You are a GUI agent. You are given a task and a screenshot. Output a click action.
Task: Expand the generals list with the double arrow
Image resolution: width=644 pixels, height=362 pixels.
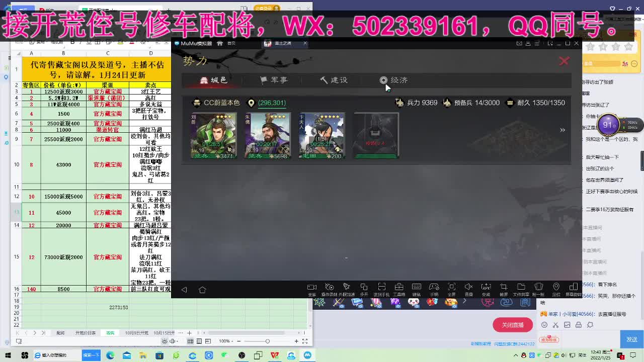[562, 130]
